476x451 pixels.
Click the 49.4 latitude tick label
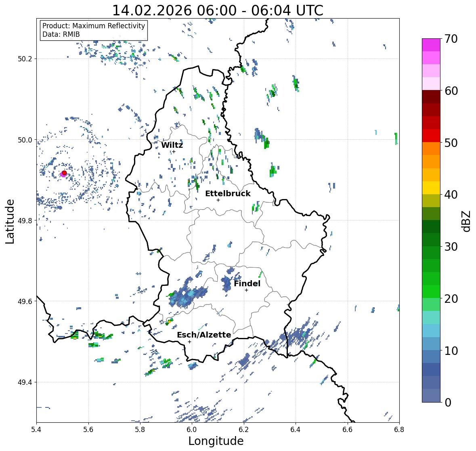25,382
